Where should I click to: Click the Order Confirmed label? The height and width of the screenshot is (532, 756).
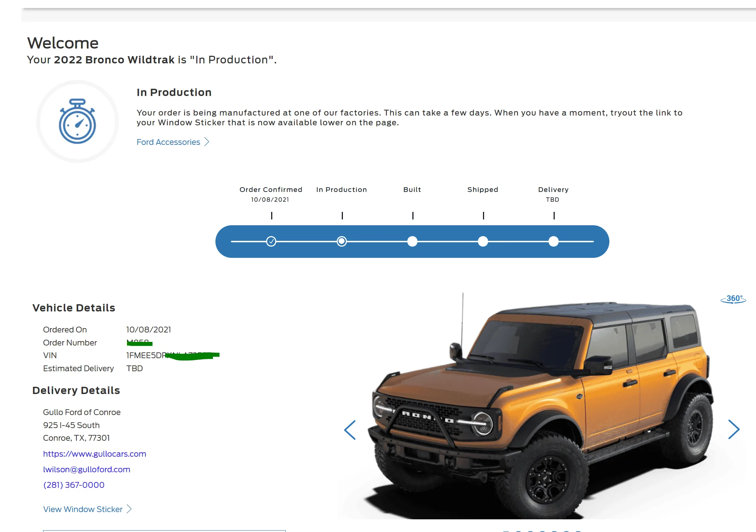coord(271,189)
